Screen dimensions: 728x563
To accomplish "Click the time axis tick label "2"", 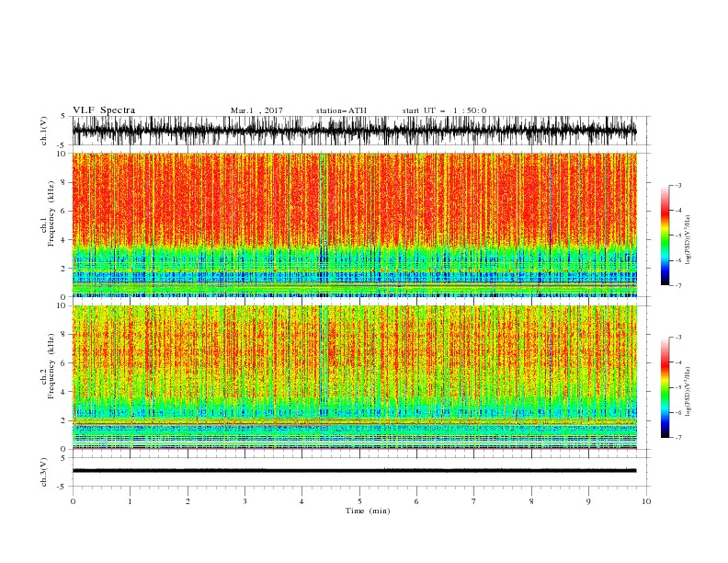I will click(x=188, y=501).
